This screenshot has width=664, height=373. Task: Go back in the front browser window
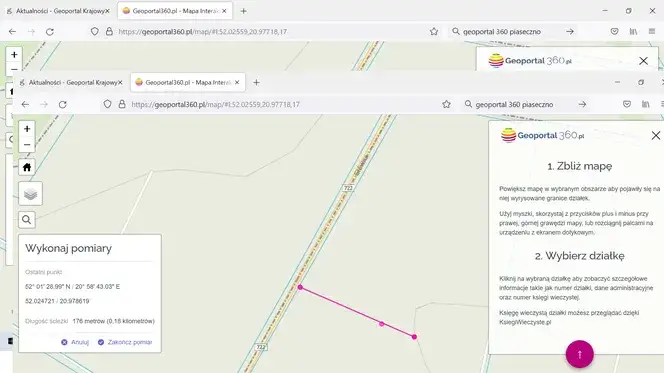click(25, 104)
